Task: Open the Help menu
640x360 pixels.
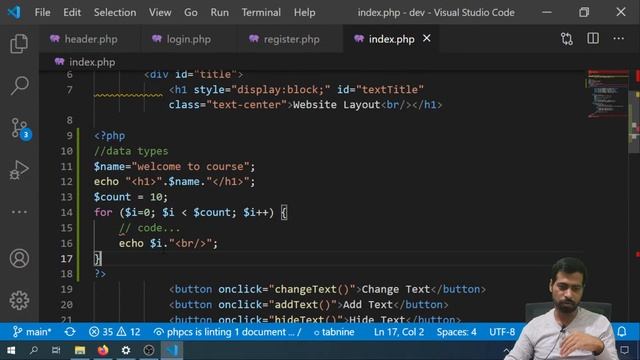Action: (x=304, y=13)
